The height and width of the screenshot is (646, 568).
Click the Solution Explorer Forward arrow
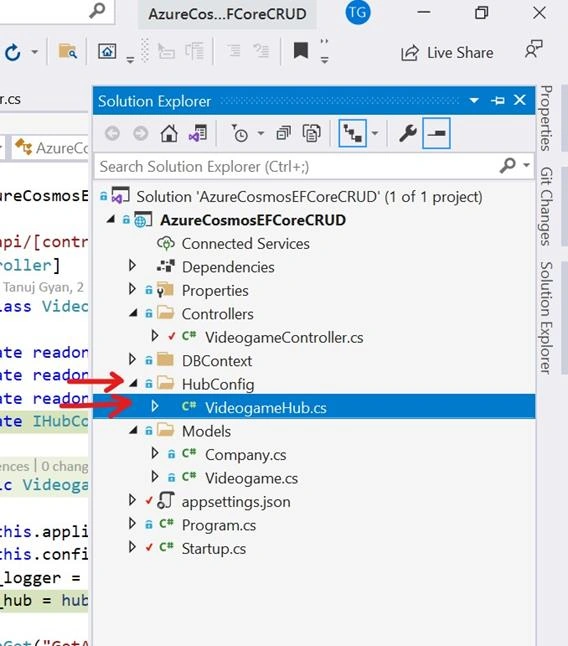(140, 133)
